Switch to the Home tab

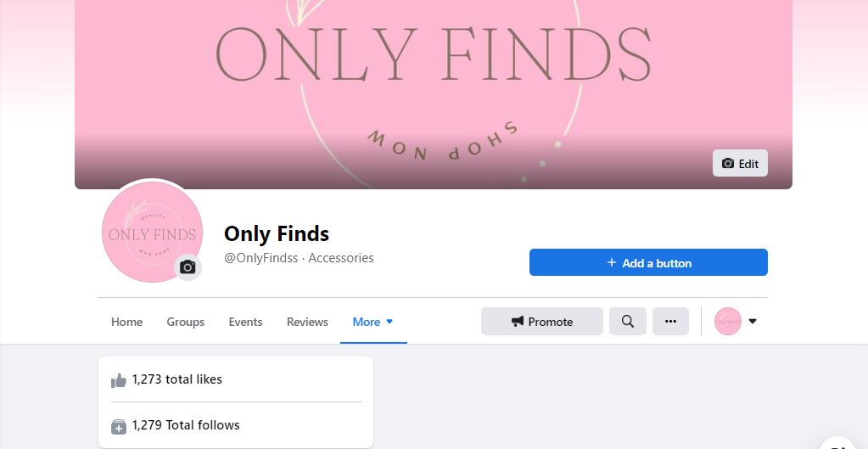coord(126,322)
